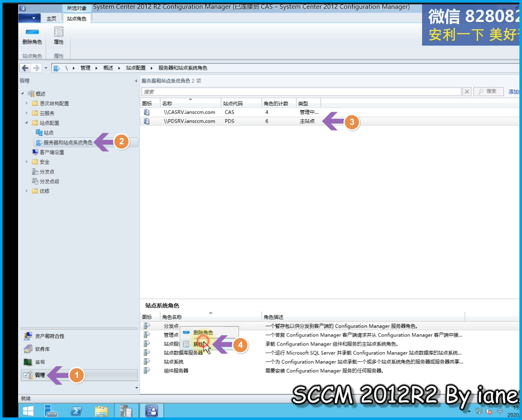Open the blue application menu dropdown
Image resolution: width=522 pixels, height=420 pixels.
click(x=30, y=18)
